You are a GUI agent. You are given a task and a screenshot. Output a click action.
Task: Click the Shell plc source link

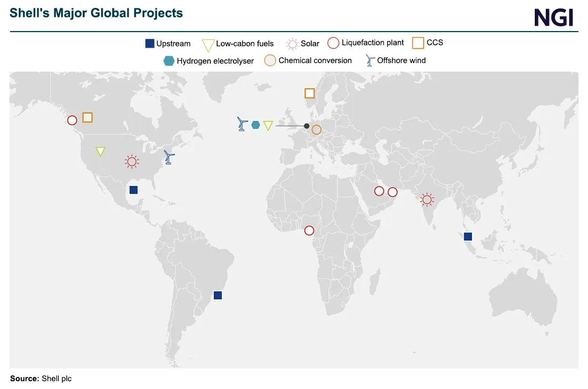57,378
